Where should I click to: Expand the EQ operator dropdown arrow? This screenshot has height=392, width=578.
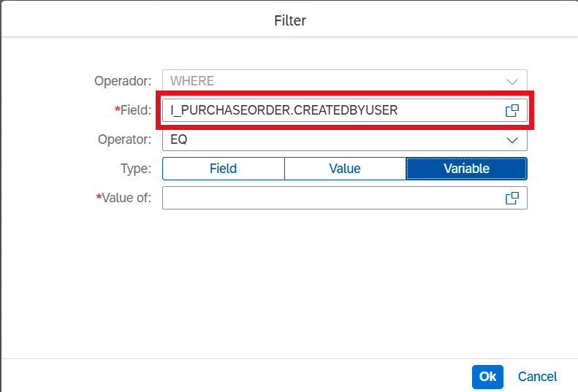[x=512, y=140]
